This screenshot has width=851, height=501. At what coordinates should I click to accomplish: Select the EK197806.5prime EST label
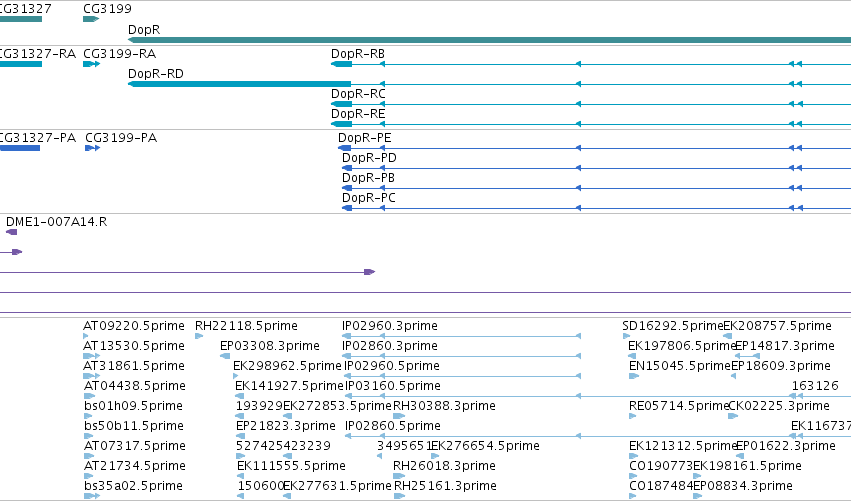coord(681,346)
